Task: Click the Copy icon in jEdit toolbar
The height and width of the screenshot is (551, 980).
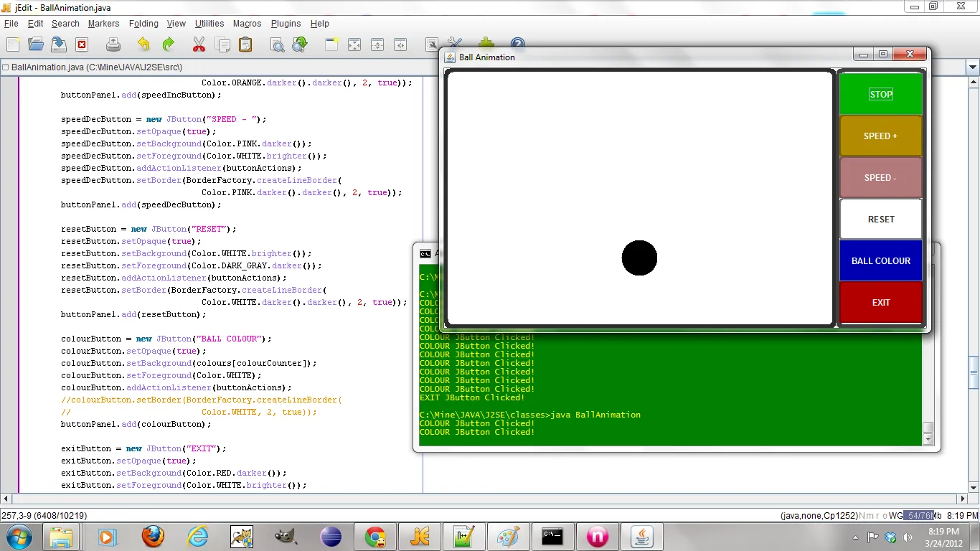Action: click(x=223, y=44)
